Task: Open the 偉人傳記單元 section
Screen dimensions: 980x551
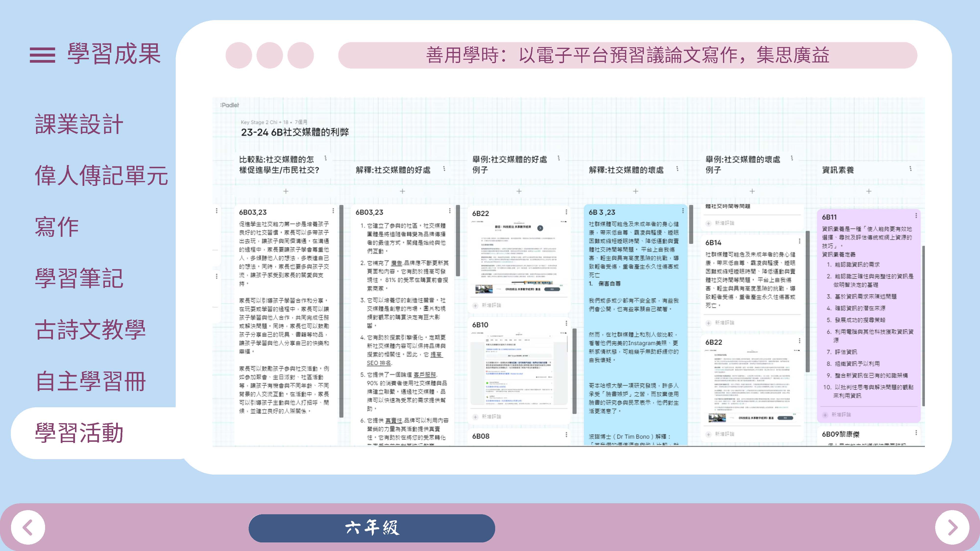Action: [x=101, y=175]
